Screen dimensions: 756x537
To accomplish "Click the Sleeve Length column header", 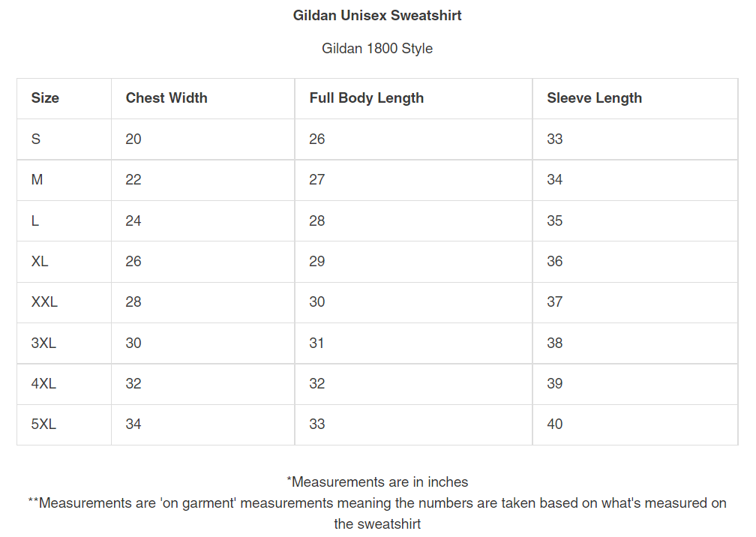I will click(594, 98).
